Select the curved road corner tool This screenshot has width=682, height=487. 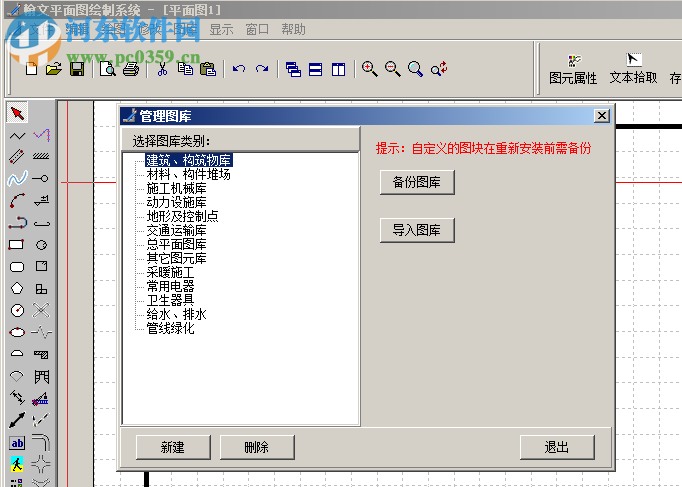[41, 442]
